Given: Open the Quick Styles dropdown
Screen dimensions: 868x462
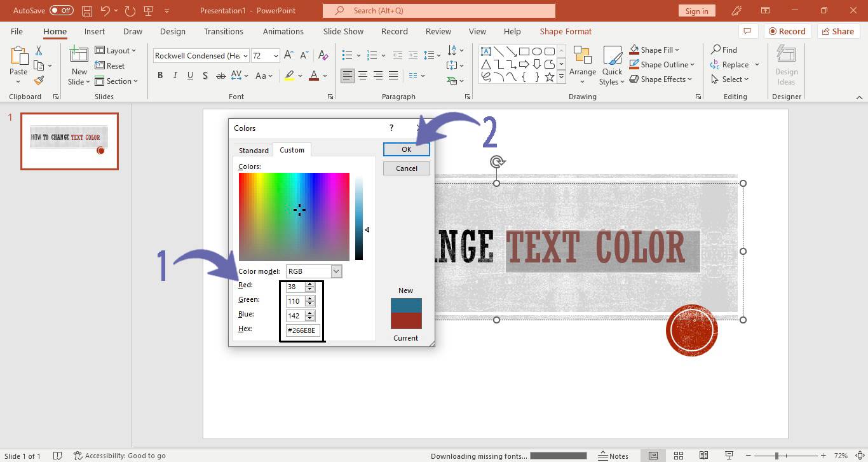Looking at the screenshot, I should 612,65.
